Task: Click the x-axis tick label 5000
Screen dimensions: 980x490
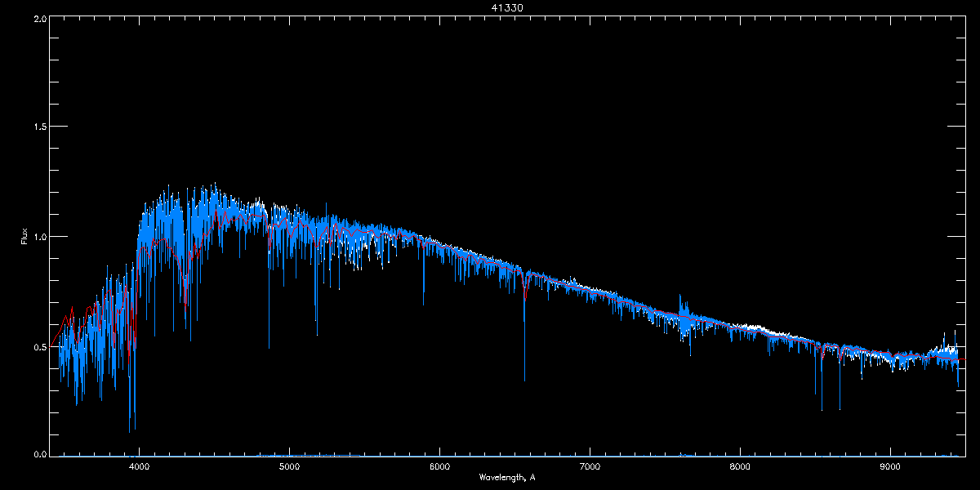Action: tap(290, 467)
